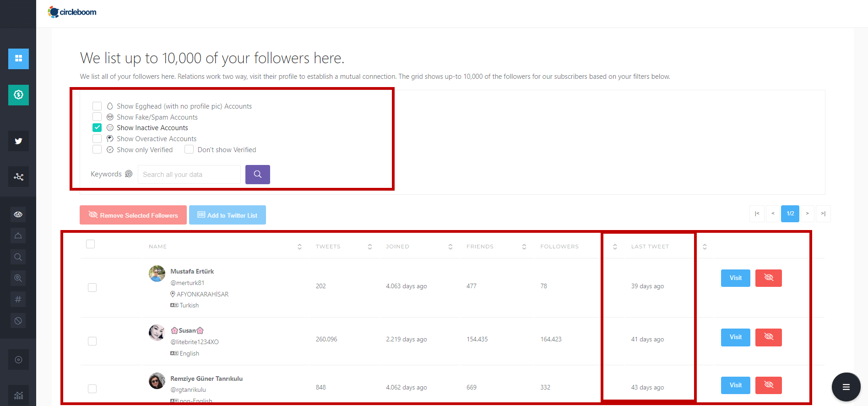Sort by Followers column arrows
This screenshot has width=868, height=406.
[x=615, y=247]
